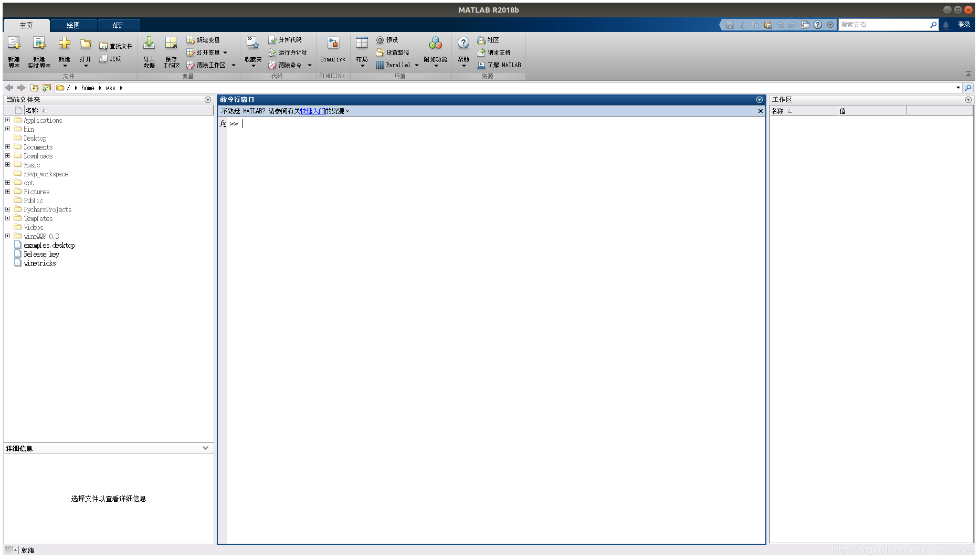Open the Open Variable (打开变量) dropdown arrow
Image resolution: width=980 pixels, height=560 pixels.
click(225, 52)
